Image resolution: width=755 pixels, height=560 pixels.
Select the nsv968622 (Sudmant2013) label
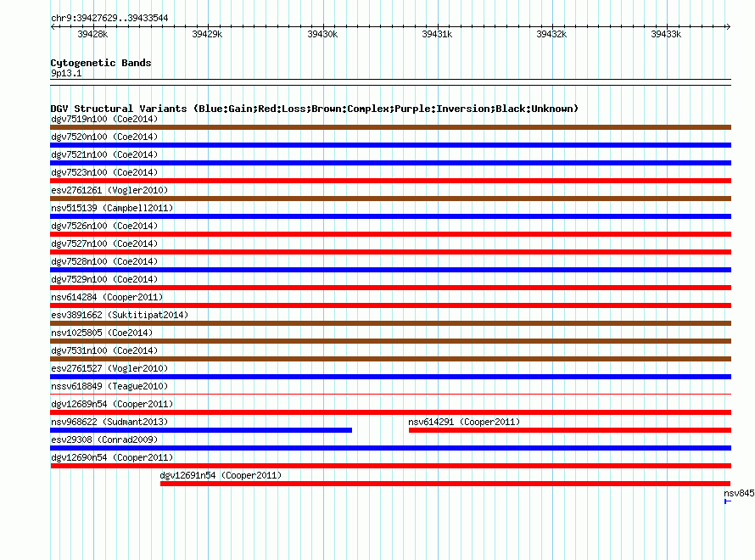pyautogui.click(x=109, y=422)
